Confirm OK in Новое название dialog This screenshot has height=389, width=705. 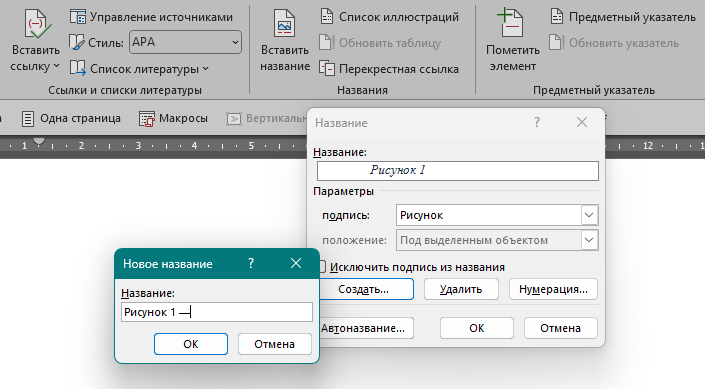191,344
